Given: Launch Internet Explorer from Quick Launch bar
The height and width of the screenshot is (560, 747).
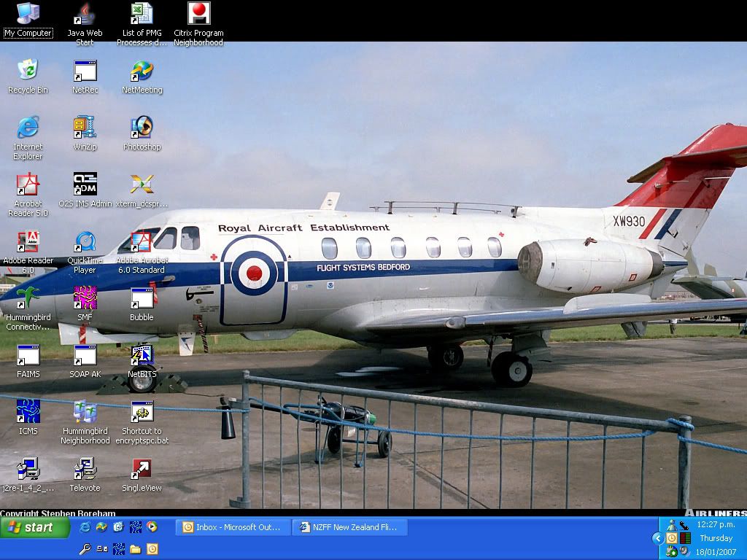Looking at the screenshot, I should pyautogui.click(x=85, y=527).
